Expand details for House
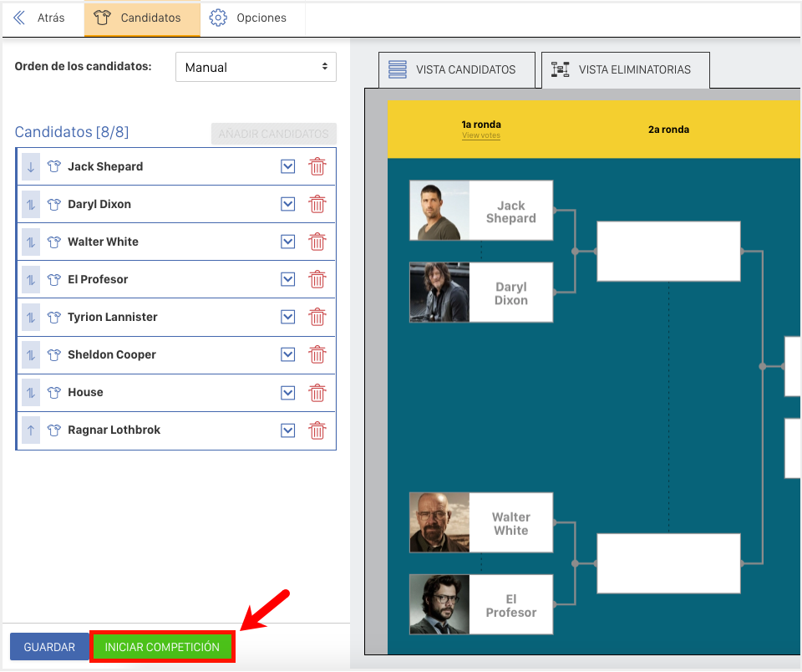Image resolution: width=802 pixels, height=672 pixels. pyautogui.click(x=288, y=393)
